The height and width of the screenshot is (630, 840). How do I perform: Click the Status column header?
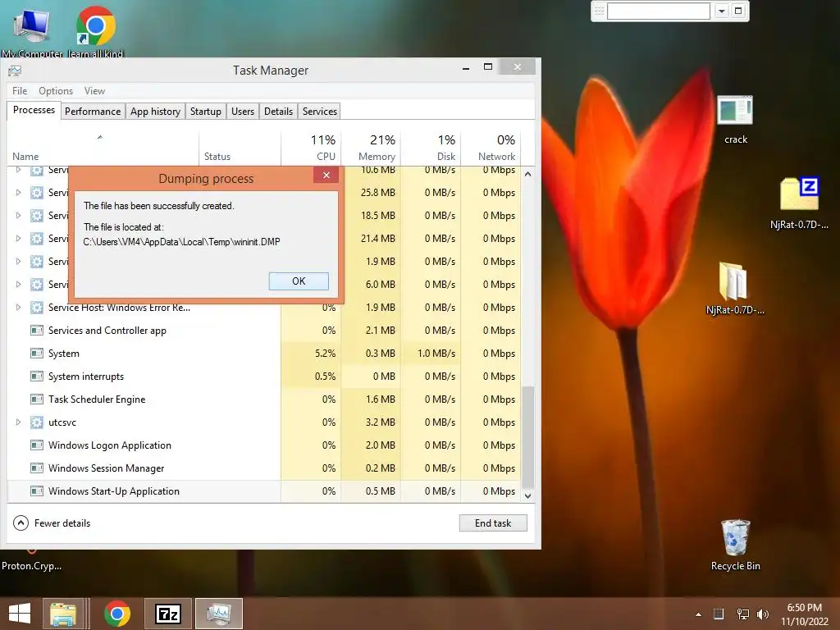point(240,148)
